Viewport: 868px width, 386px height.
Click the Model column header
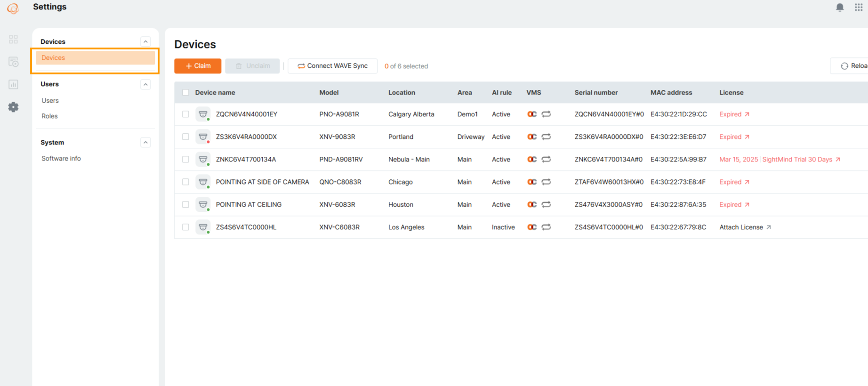click(329, 92)
